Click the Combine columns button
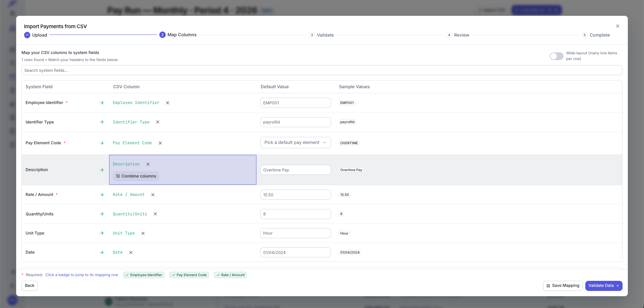This screenshot has width=644, height=308. click(136, 176)
